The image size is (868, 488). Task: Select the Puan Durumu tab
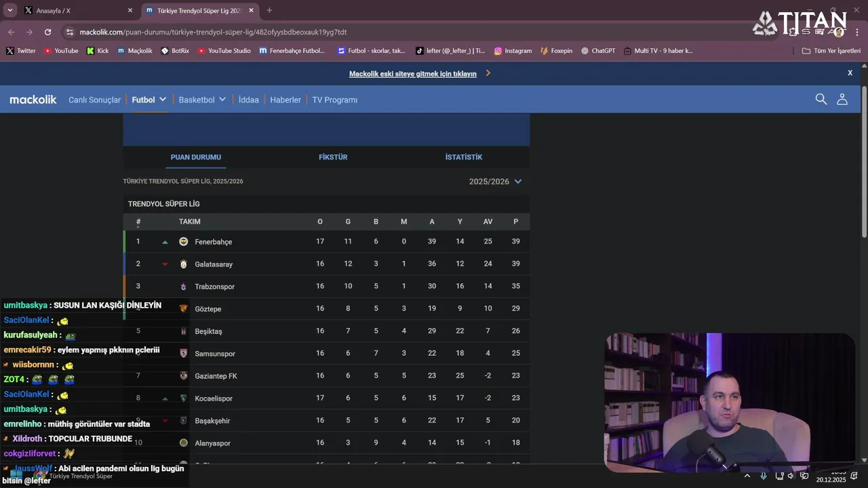tap(196, 157)
